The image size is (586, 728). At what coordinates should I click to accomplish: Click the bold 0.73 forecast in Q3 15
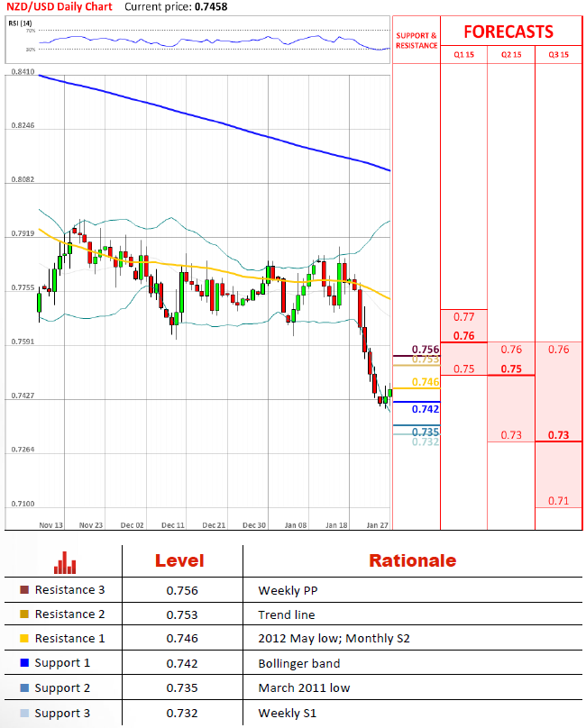pyautogui.click(x=558, y=435)
